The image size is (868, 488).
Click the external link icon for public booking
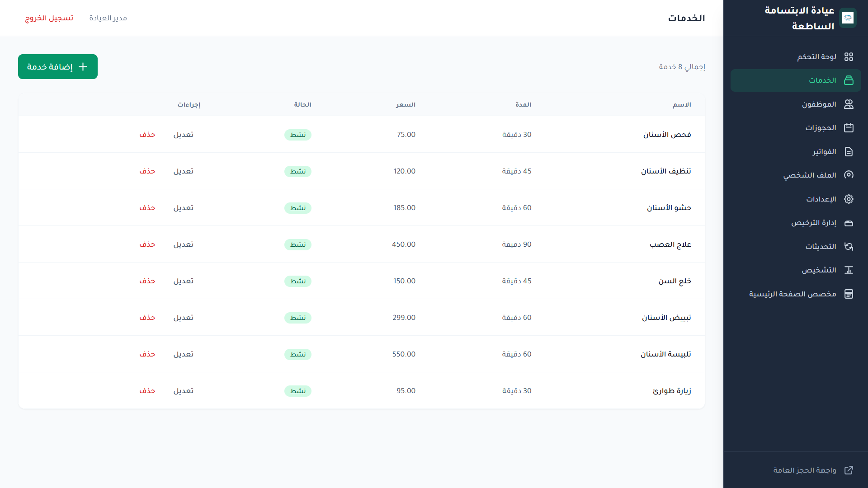(x=849, y=470)
